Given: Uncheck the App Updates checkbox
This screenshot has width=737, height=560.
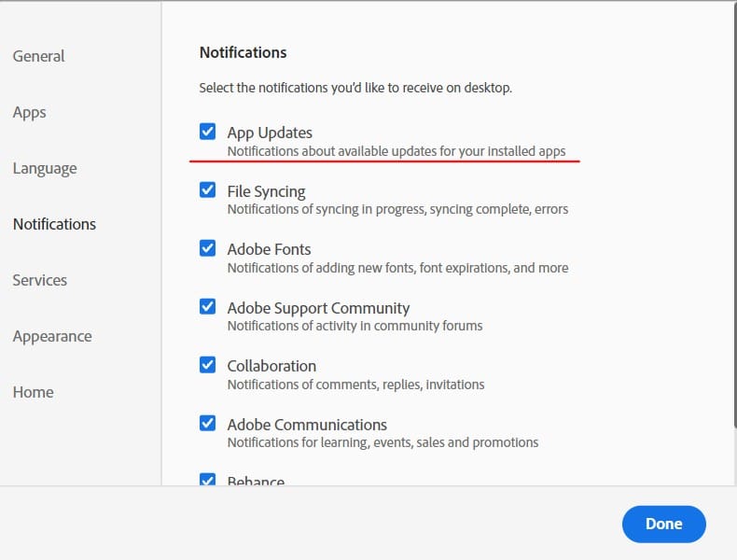Looking at the screenshot, I should point(208,132).
